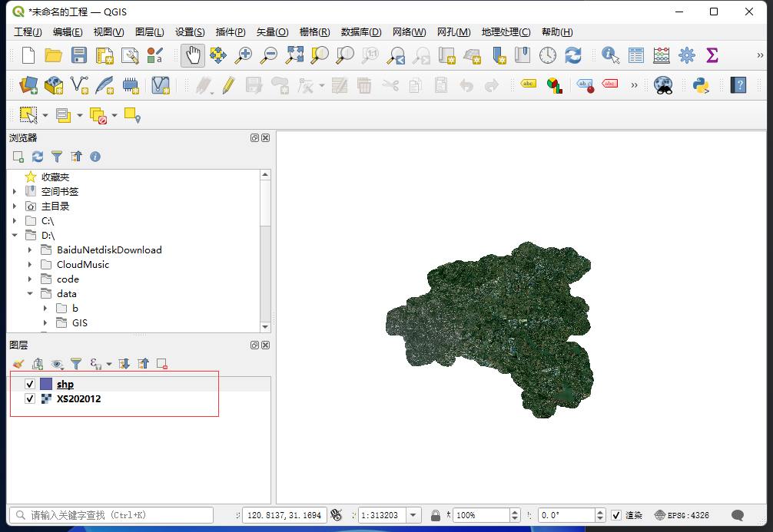Viewport: 773px width, 532px height.
Task: Click the Refresh Map icon
Action: (575, 55)
